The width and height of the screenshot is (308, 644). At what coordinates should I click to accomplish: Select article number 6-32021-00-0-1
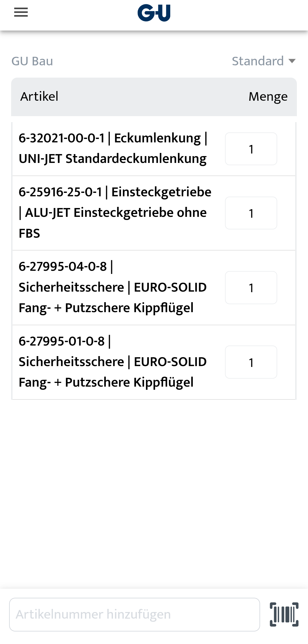(x=62, y=138)
